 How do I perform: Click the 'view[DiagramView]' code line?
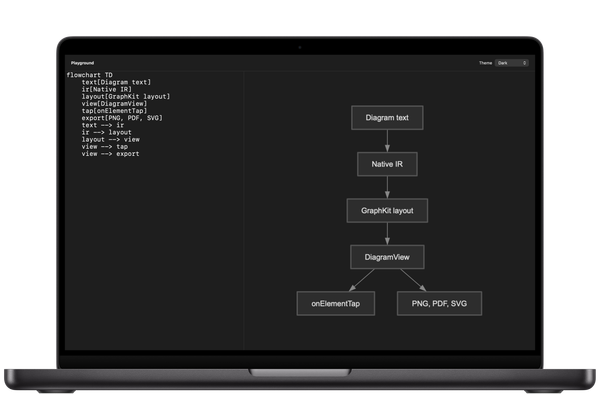[114, 104]
